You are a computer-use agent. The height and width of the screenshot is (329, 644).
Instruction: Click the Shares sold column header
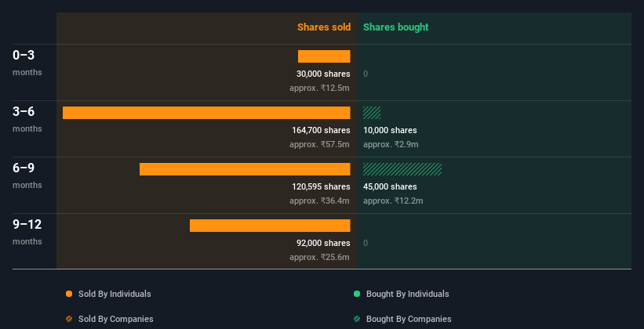click(x=324, y=27)
